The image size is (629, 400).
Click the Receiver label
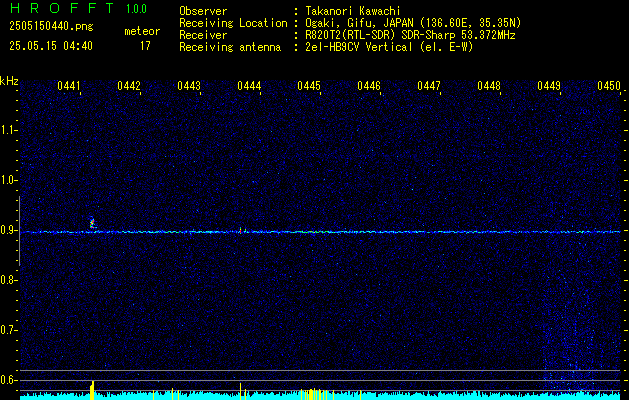203,35
